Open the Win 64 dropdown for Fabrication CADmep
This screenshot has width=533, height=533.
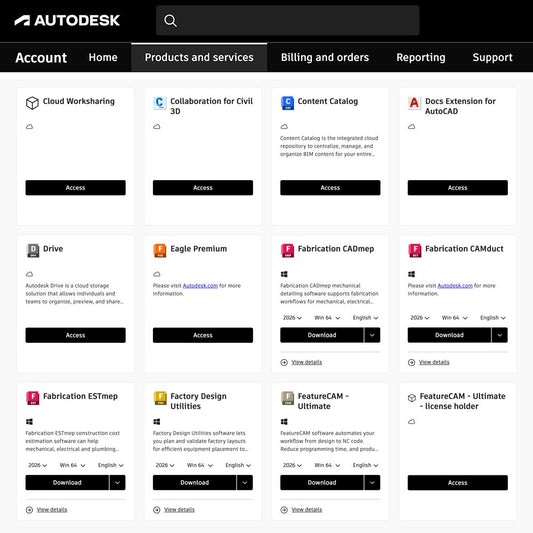(327, 318)
